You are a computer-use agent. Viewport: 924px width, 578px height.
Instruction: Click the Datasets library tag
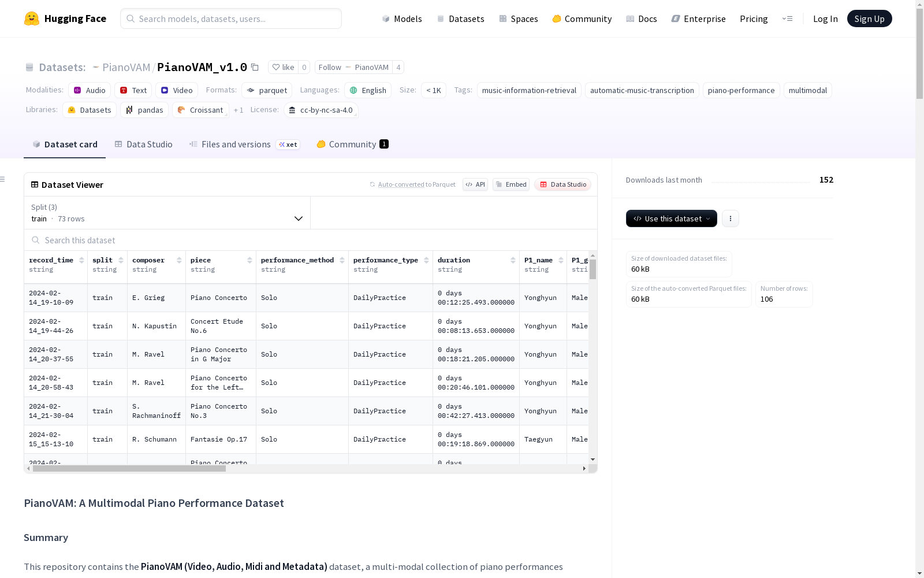[x=90, y=110]
